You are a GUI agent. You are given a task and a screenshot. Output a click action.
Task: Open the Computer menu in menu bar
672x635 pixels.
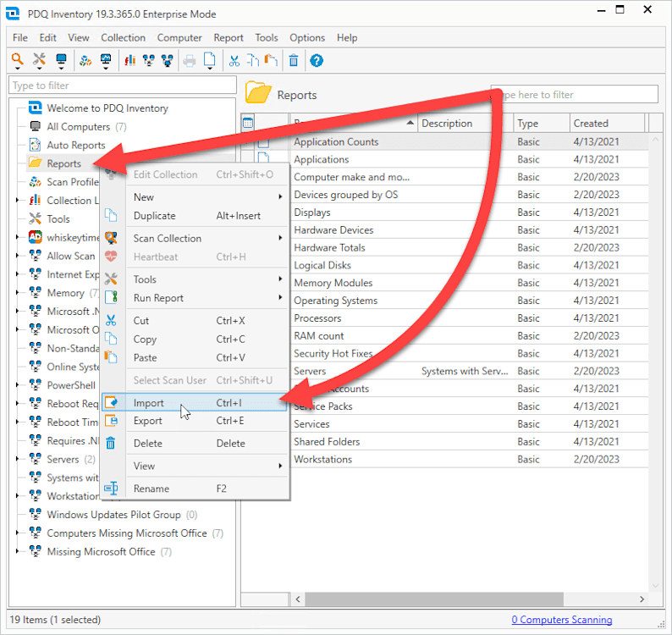point(179,38)
